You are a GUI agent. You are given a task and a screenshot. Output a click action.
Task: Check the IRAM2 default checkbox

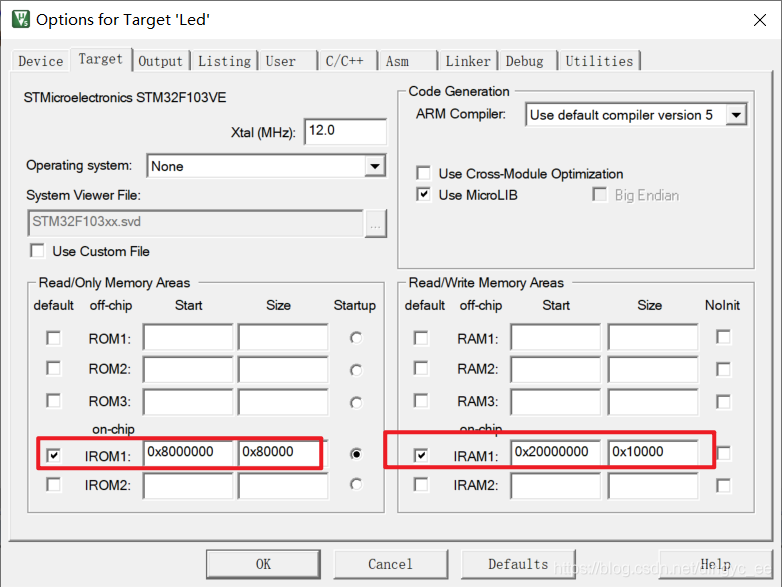click(421, 484)
